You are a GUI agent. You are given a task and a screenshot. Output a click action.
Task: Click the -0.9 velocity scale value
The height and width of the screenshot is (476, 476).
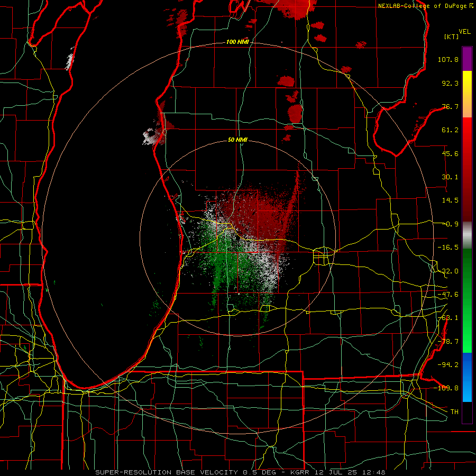point(450,224)
